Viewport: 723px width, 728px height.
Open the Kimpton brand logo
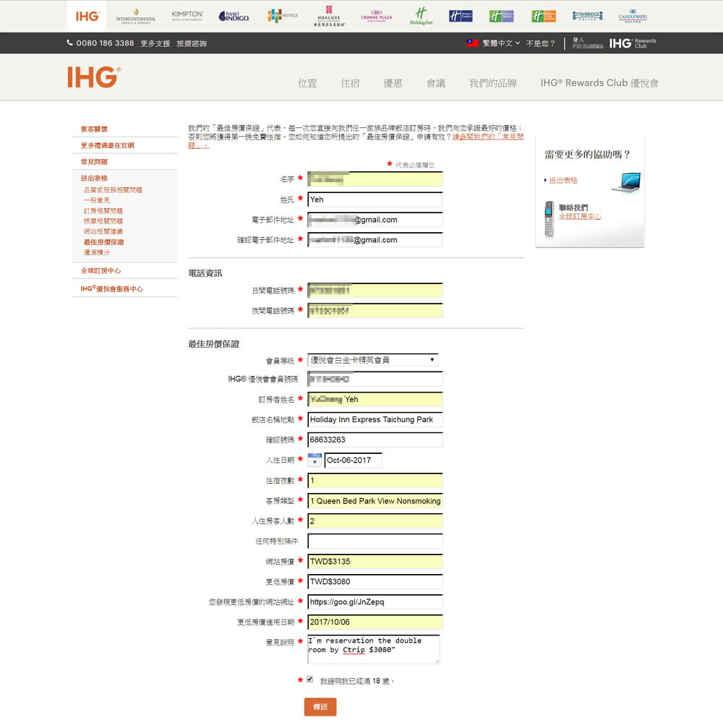click(x=187, y=16)
